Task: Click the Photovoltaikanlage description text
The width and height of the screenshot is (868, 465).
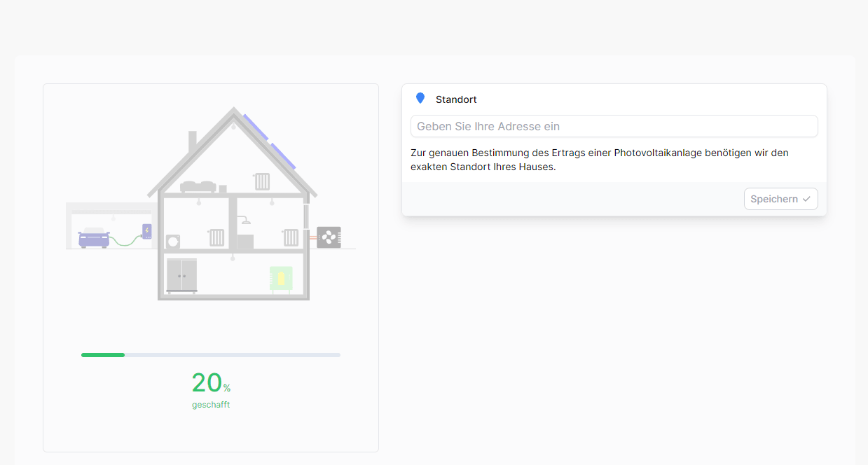Action: coord(600,160)
